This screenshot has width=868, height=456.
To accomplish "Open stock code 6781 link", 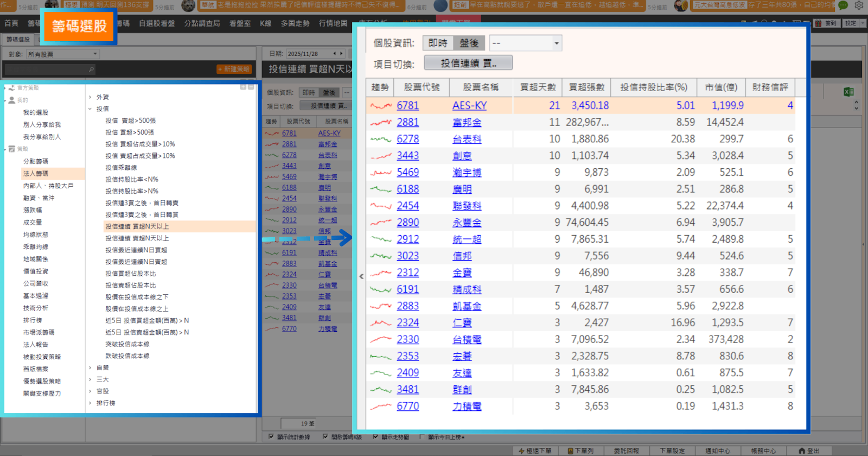I will (407, 106).
